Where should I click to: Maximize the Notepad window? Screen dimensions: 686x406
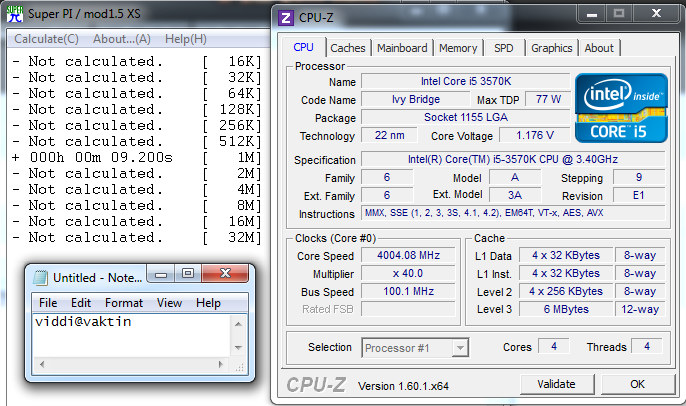tap(187, 274)
